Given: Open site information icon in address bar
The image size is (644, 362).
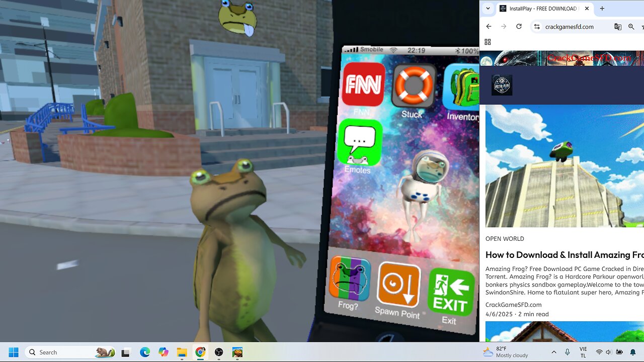Looking at the screenshot, I should pos(537,27).
